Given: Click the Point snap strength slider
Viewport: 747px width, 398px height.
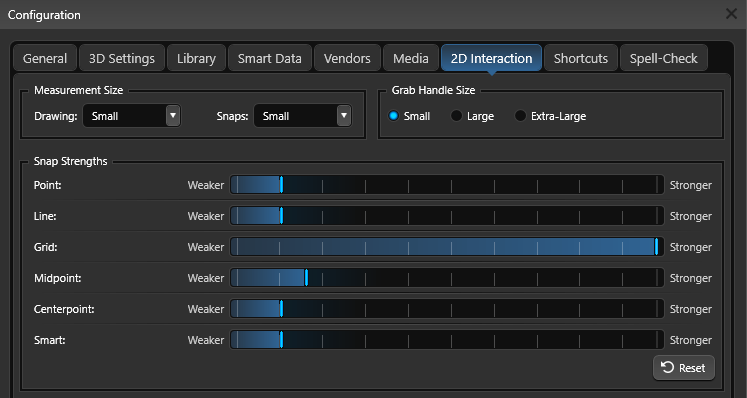Looking at the screenshot, I should tap(447, 184).
